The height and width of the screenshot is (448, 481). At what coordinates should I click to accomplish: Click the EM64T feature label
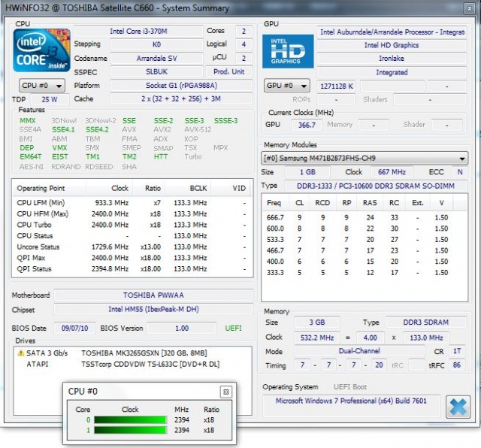click(30, 157)
